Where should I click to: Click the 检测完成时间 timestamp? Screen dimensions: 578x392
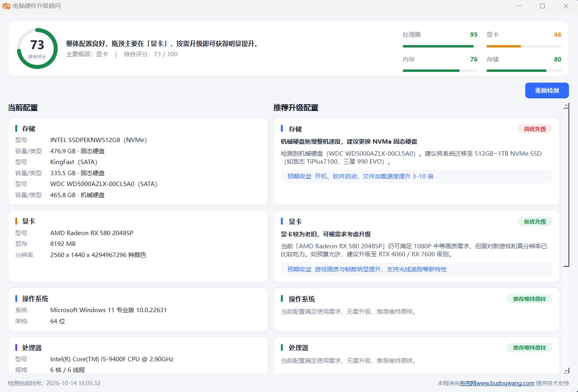click(x=54, y=383)
